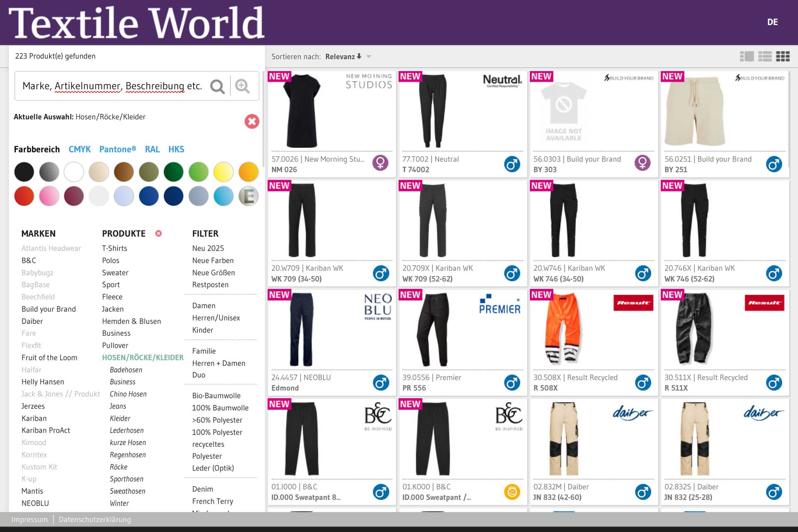Click male gender icon on BY 251
This screenshot has width=798, height=532.
point(774,164)
